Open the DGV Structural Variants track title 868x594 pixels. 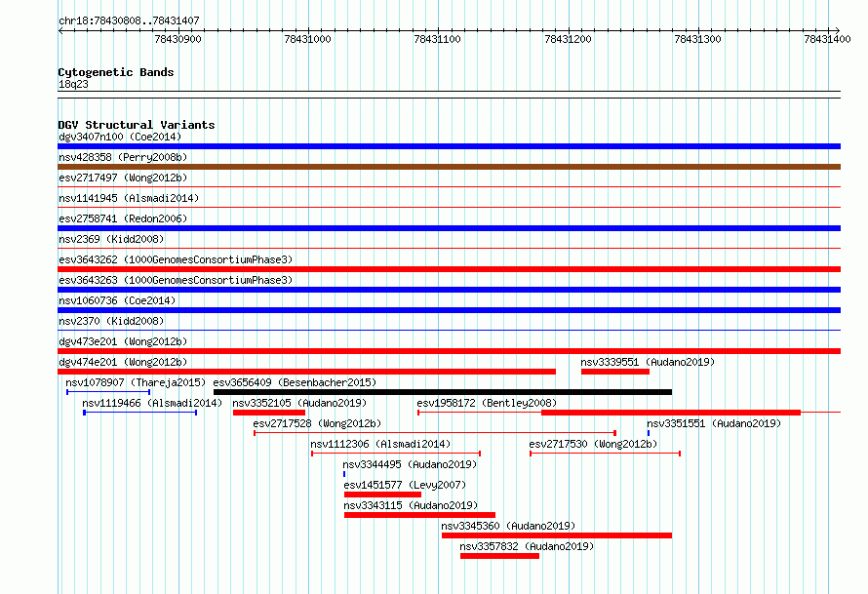[x=136, y=125]
